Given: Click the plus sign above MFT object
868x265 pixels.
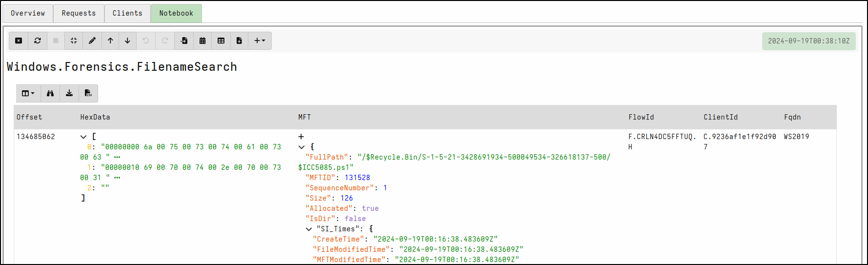Looking at the screenshot, I should coord(301,137).
